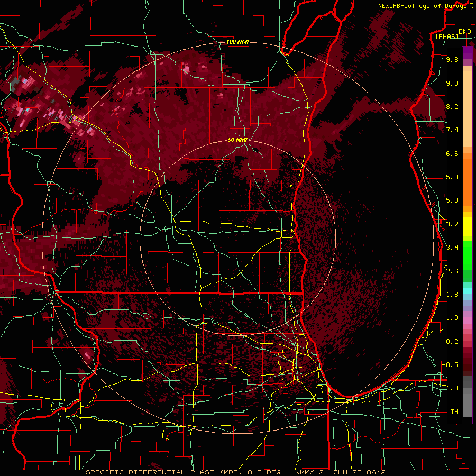Image resolution: width=476 pixels, height=476 pixels.
Task: Click the 2.6 value on the scale
Action: tap(452, 271)
